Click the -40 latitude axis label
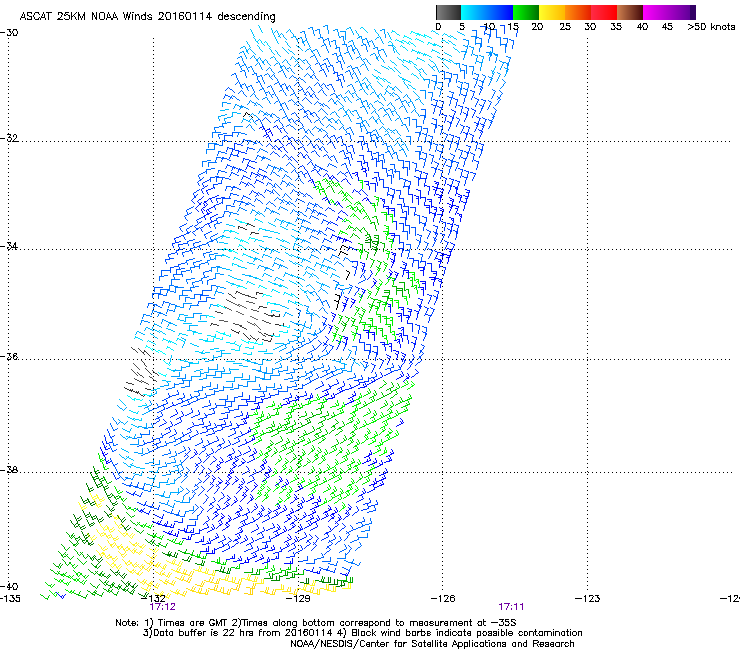The image size is (740, 650). pos(9,587)
